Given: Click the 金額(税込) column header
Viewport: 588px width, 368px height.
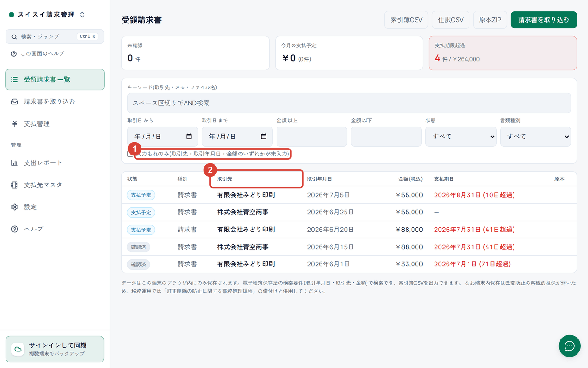Looking at the screenshot, I should tap(410, 179).
